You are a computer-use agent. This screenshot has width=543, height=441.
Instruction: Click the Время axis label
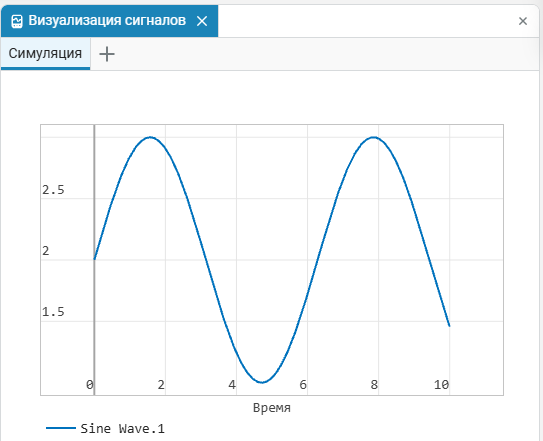272,408
